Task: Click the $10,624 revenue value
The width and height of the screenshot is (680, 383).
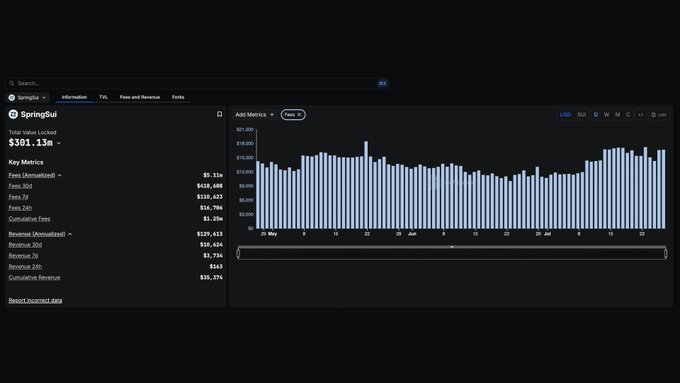Action: (211, 245)
